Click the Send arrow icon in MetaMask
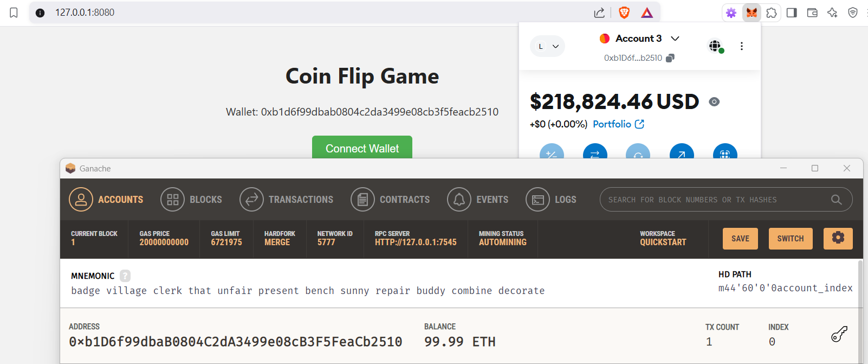This screenshot has height=364, width=868. [681, 154]
